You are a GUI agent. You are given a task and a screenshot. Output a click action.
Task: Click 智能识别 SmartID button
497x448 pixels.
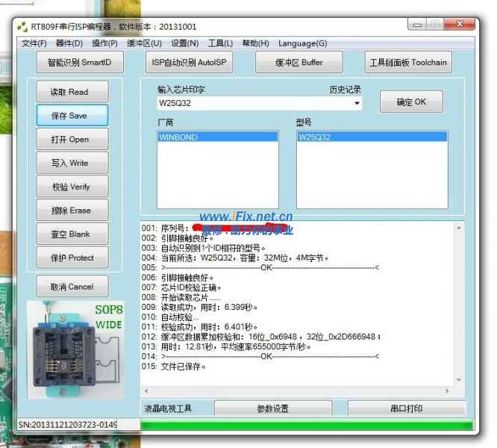pos(79,63)
